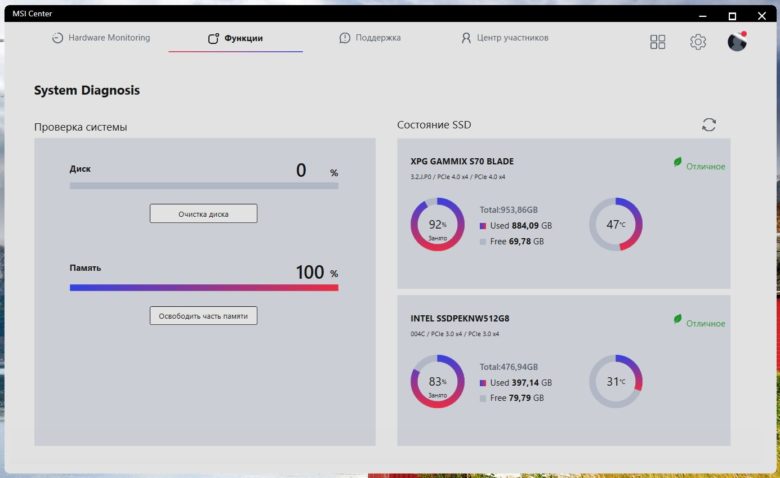
Task: Click the Память usage progress bar
Action: [204, 287]
